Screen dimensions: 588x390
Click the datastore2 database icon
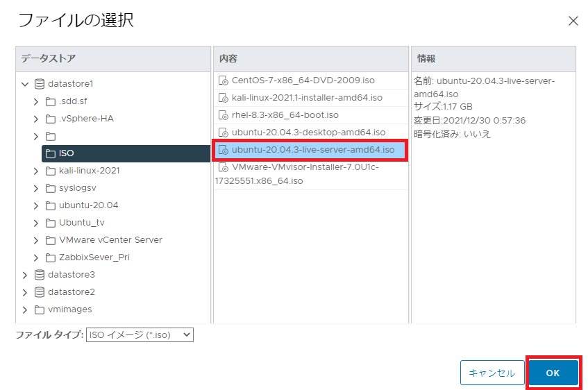[40, 292]
